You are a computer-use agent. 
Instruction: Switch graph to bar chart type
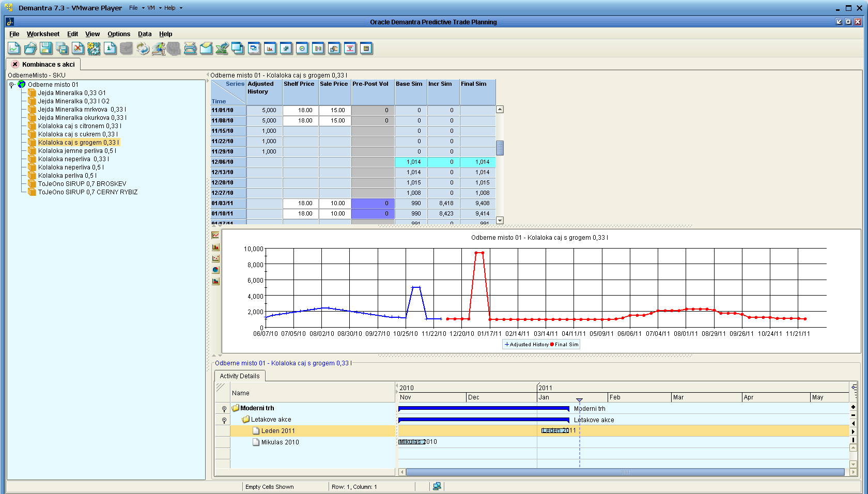[215, 247]
